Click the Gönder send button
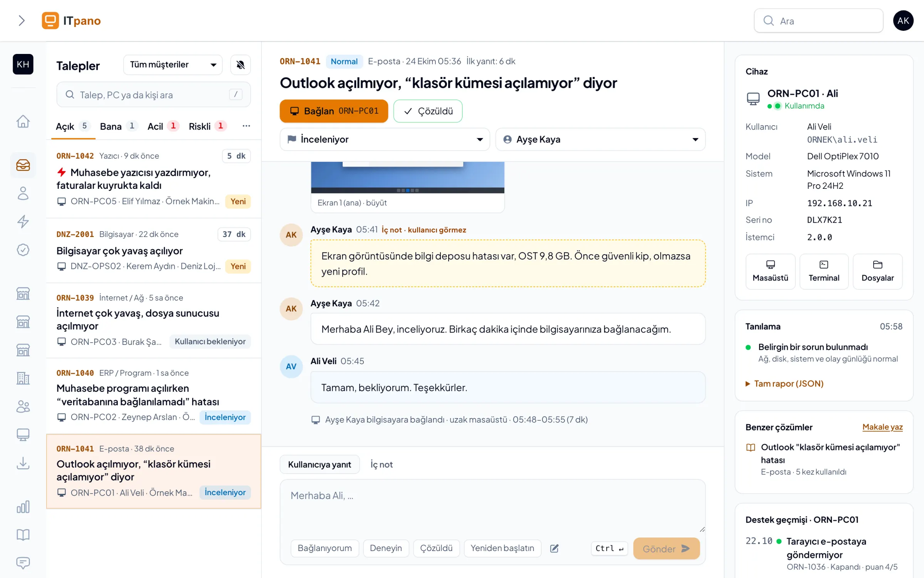This screenshot has width=924, height=578. pos(666,549)
